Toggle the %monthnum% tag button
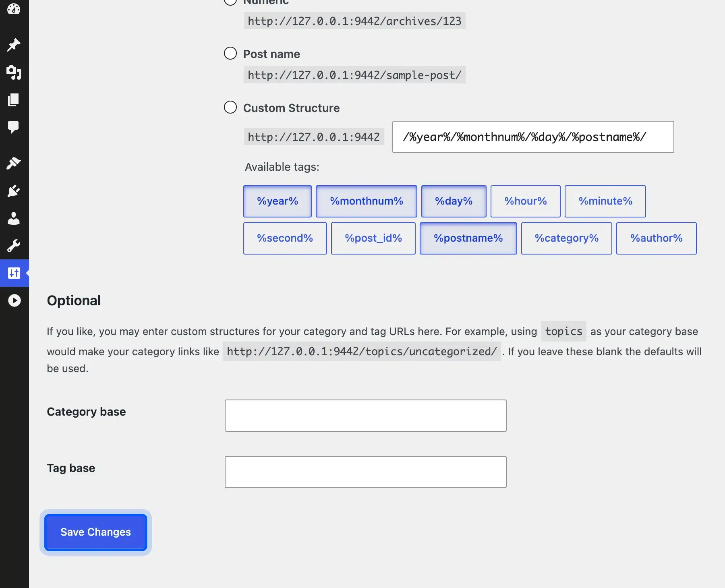 coord(367,201)
